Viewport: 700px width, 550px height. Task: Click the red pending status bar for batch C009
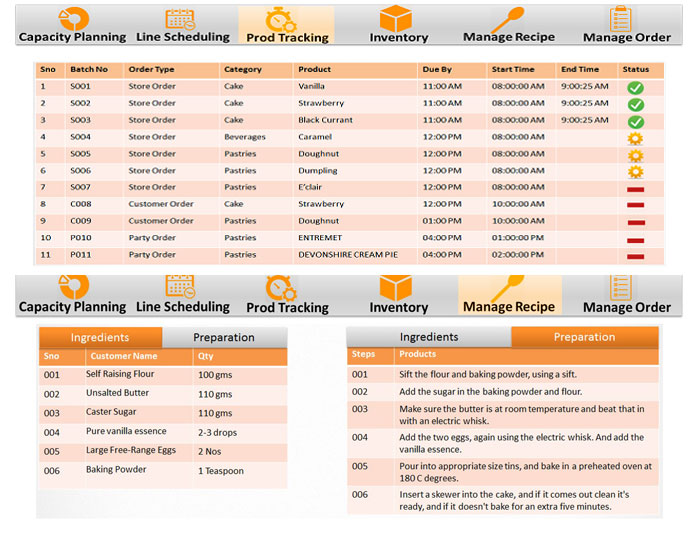636,222
